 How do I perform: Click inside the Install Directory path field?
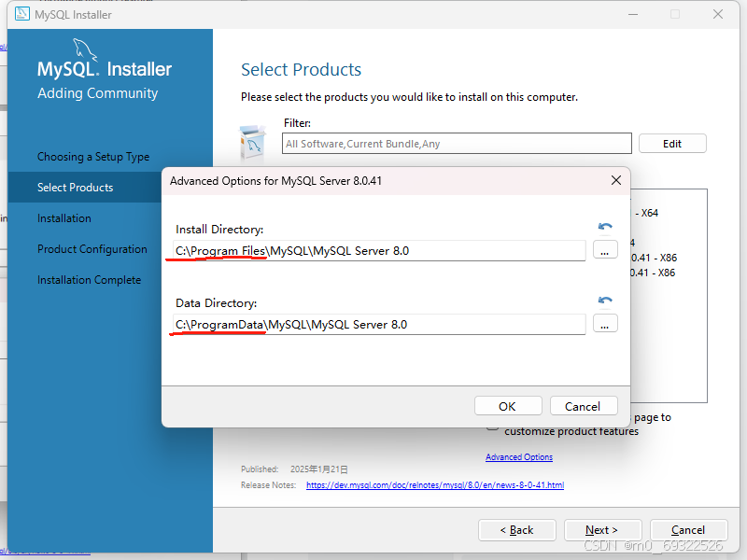379,250
